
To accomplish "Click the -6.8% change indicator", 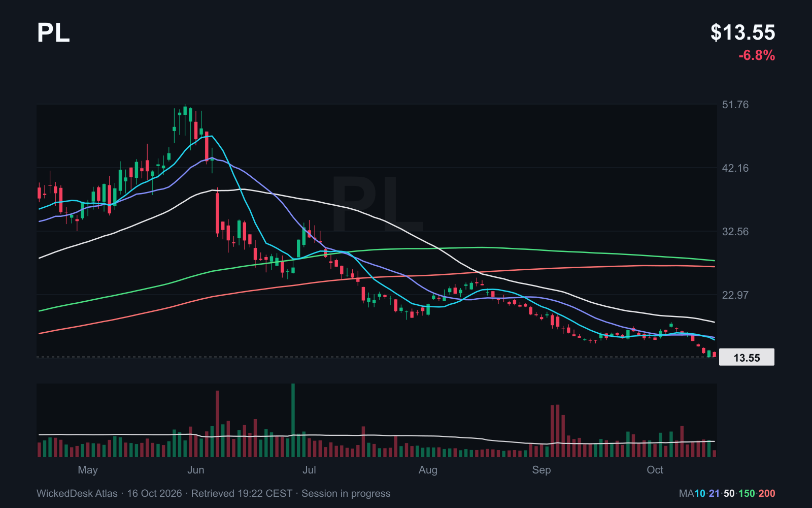I will click(757, 55).
